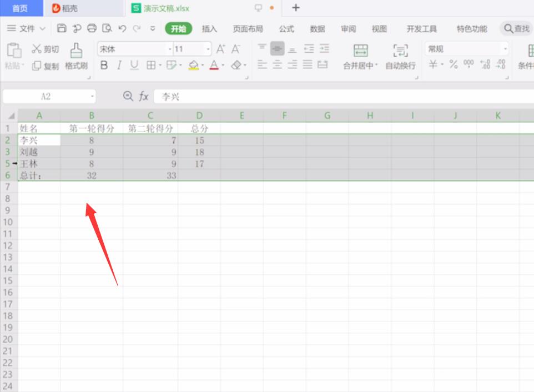This screenshot has height=392, width=534.
Task: Switch to the 页面布局 ribbon tab
Action: [x=248, y=29]
